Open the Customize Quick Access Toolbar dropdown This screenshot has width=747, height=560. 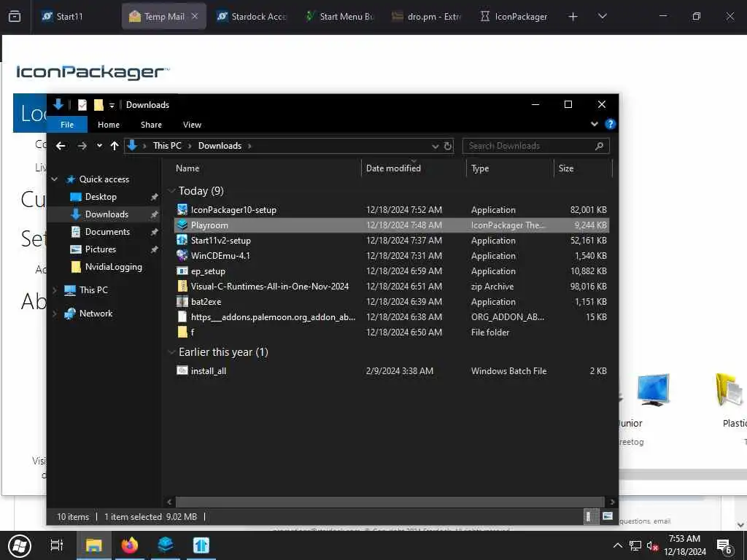pos(112,105)
